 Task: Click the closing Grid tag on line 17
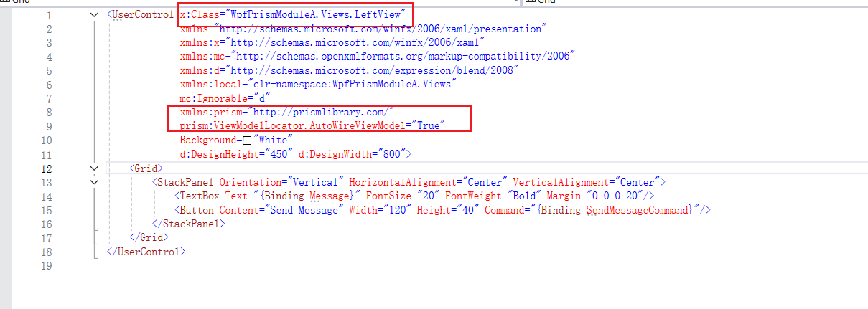[149, 237]
